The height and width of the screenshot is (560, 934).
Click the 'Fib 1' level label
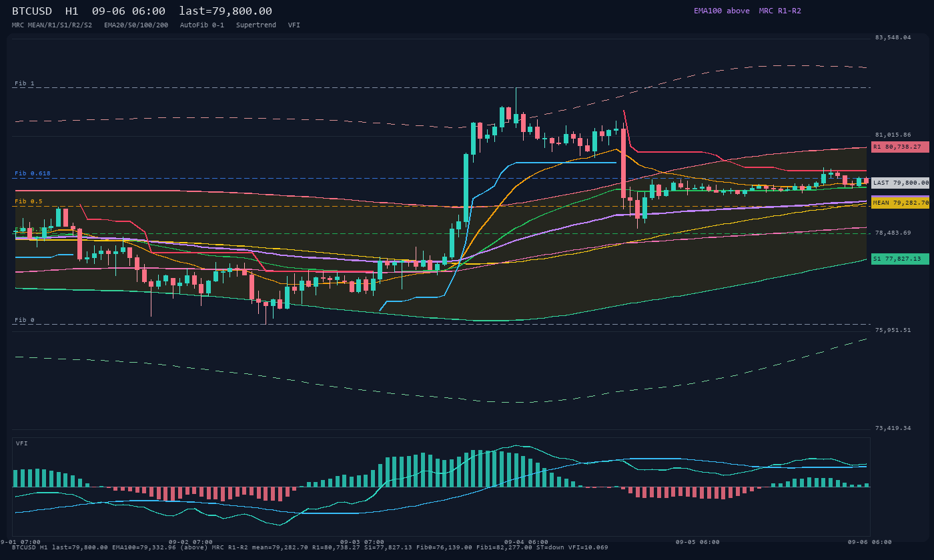tap(25, 84)
